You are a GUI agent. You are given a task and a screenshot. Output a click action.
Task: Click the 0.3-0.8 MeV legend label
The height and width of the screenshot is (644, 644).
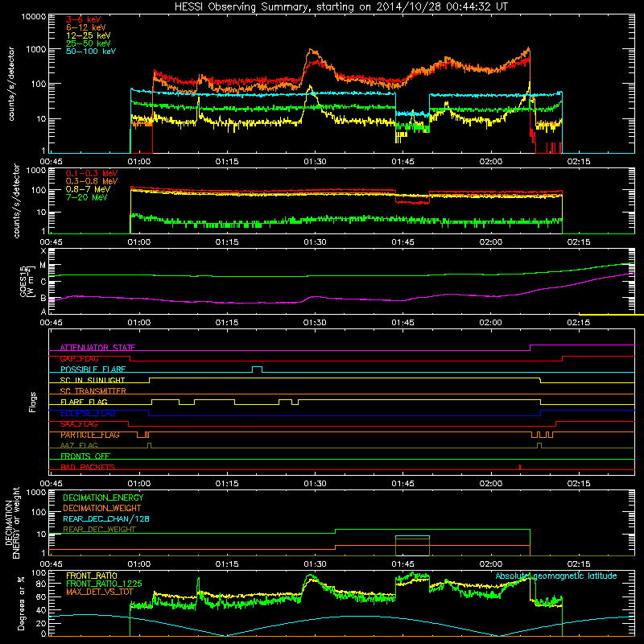(92, 181)
